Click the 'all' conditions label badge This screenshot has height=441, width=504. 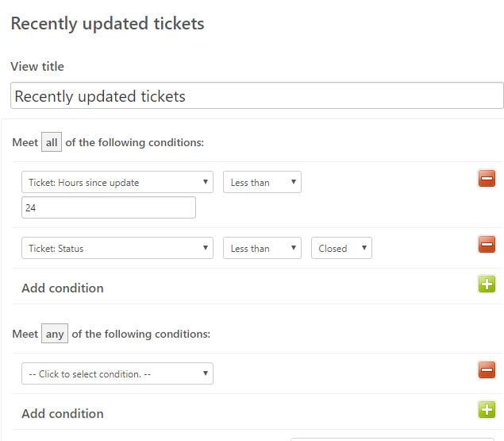coord(52,142)
